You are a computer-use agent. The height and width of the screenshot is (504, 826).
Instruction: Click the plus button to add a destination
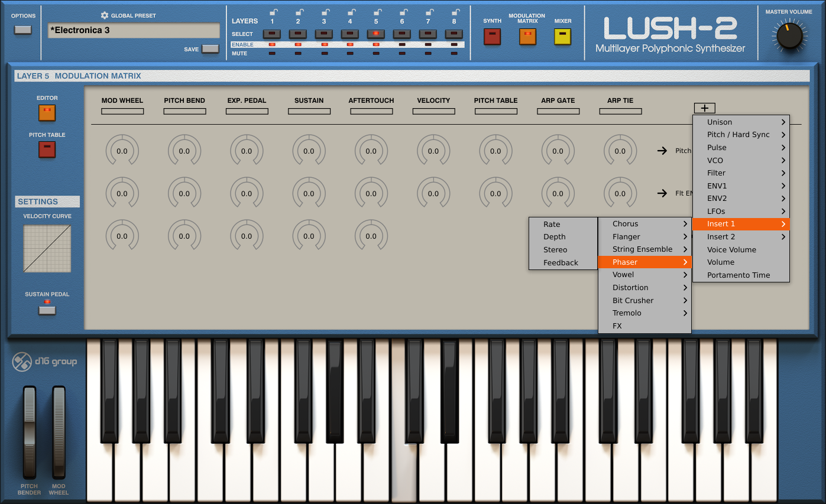[705, 108]
